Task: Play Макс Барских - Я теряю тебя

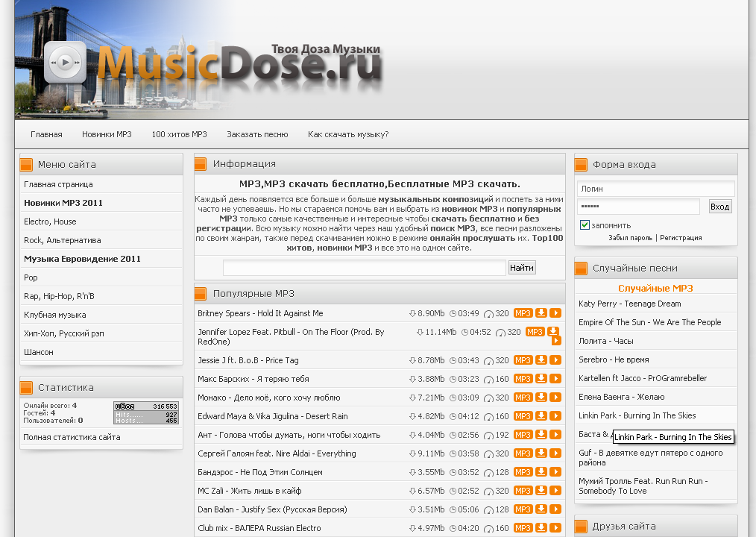Action: (555, 379)
